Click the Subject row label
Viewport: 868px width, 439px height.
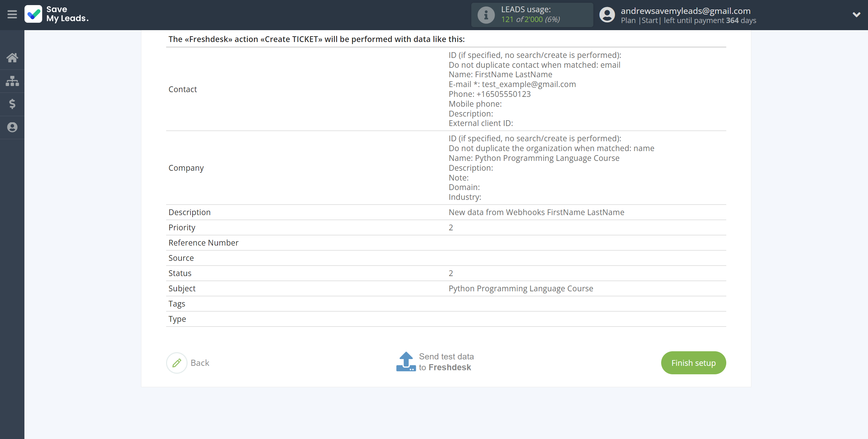[182, 289]
